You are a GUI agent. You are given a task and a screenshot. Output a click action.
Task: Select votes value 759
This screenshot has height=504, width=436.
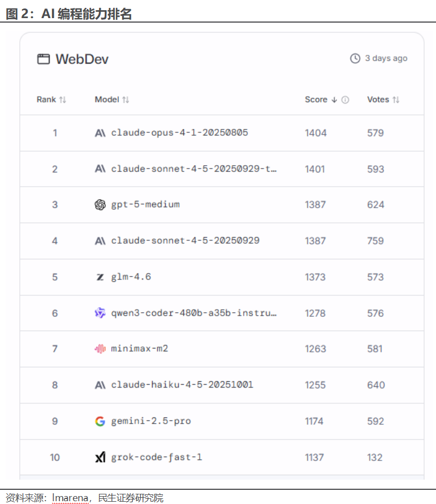point(375,241)
